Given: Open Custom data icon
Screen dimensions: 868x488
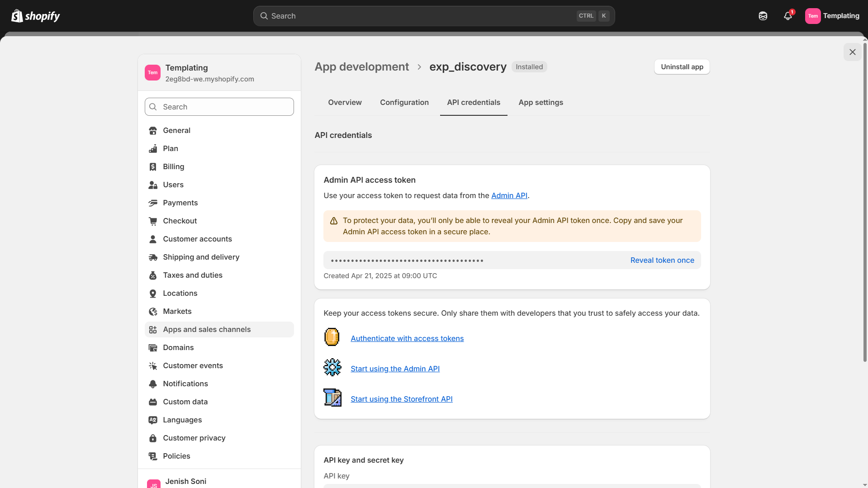Looking at the screenshot, I should click(153, 402).
